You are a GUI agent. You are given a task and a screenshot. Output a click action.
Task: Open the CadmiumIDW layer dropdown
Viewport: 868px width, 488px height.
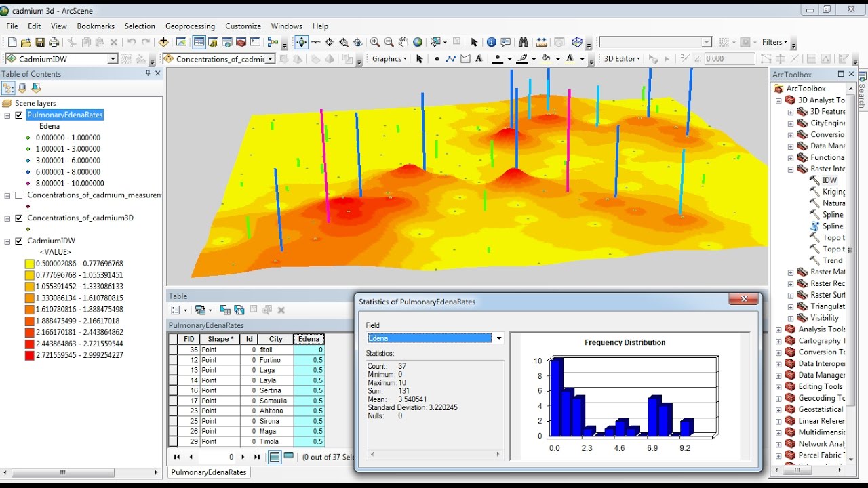point(113,59)
